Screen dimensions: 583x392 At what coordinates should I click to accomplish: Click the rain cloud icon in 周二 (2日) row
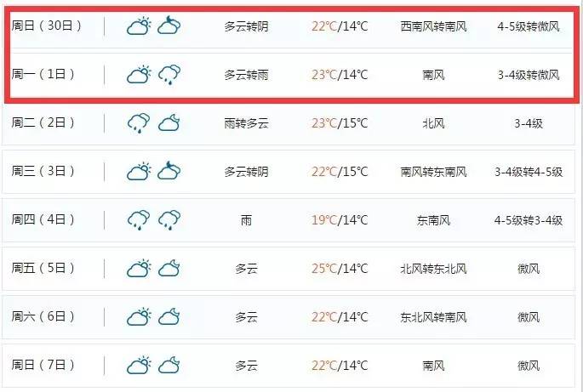coord(139,123)
